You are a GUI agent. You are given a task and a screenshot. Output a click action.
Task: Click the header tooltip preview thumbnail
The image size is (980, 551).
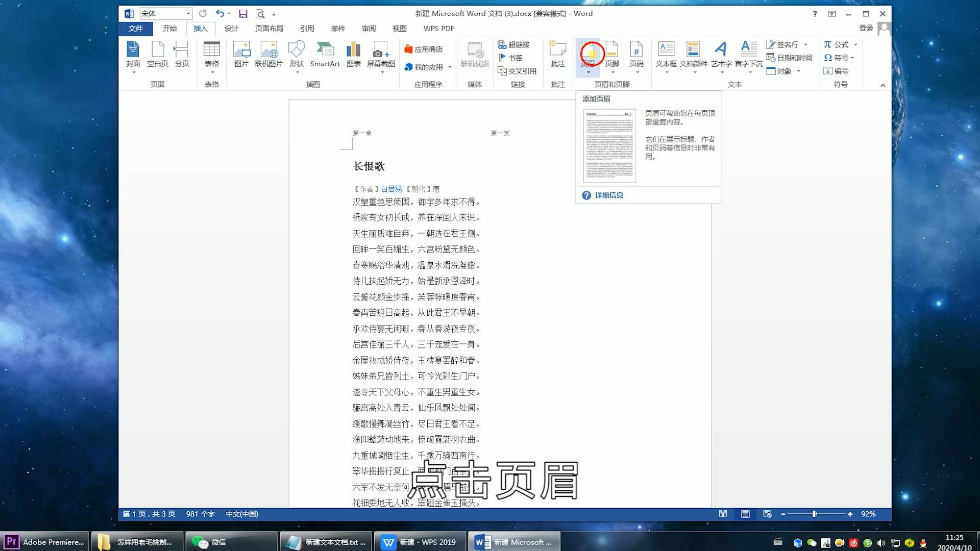[609, 145]
